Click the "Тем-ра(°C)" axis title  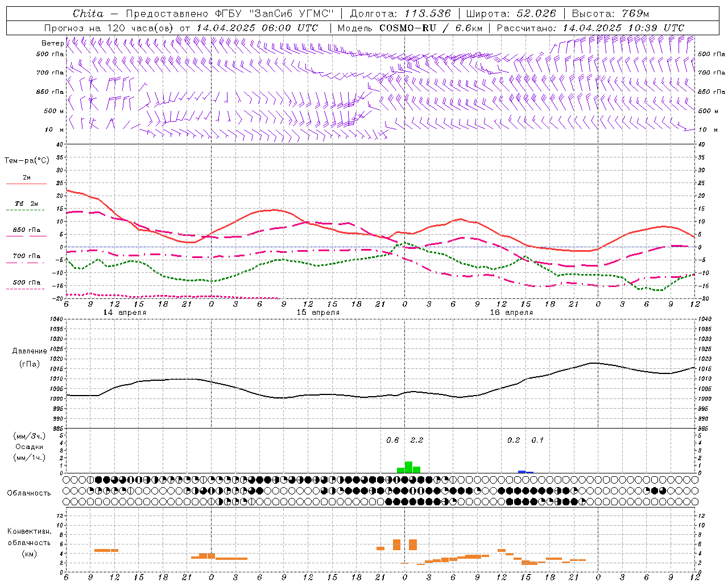click(27, 161)
